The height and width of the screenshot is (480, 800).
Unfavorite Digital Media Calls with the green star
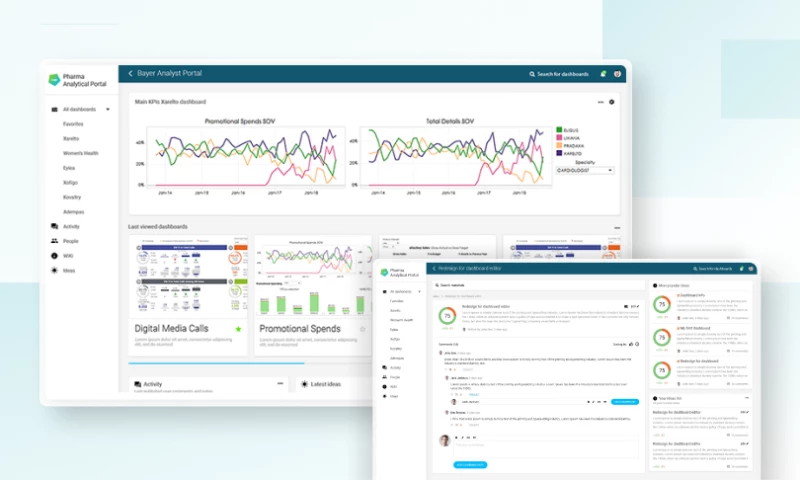pyautogui.click(x=238, y=329)
